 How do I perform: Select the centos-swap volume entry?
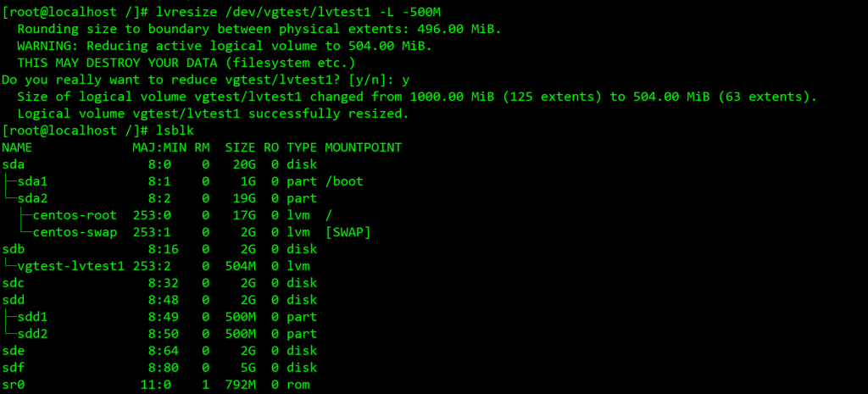point(75,232)
